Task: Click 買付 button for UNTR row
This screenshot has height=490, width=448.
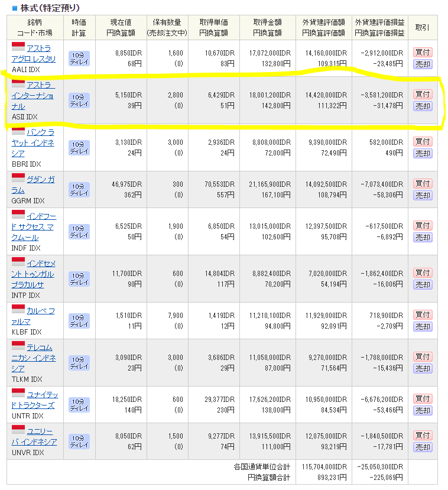Action: tap(423, 399)
